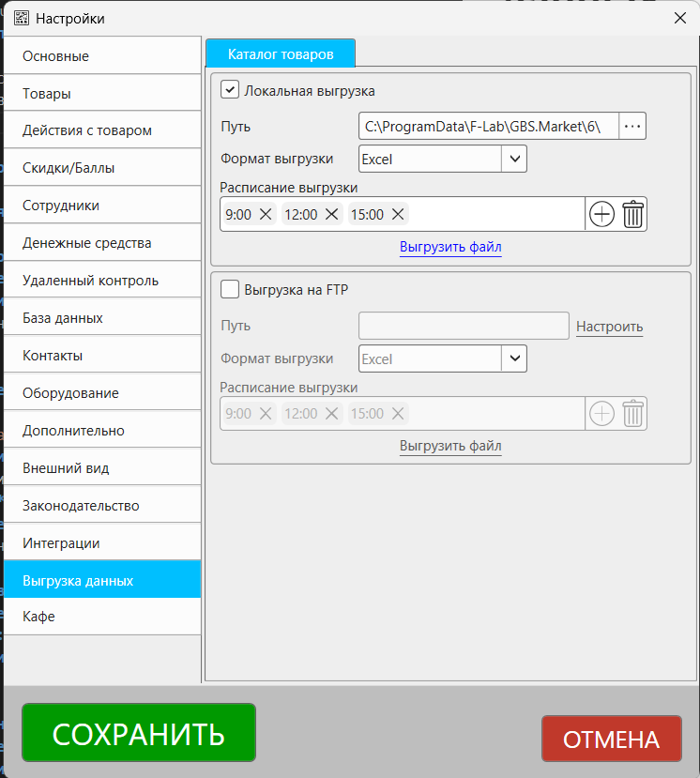Image resolution: width=700 pixels, height=778 pixels.
Task: Browse for local export path folder
Action: (x=632, y=126)
